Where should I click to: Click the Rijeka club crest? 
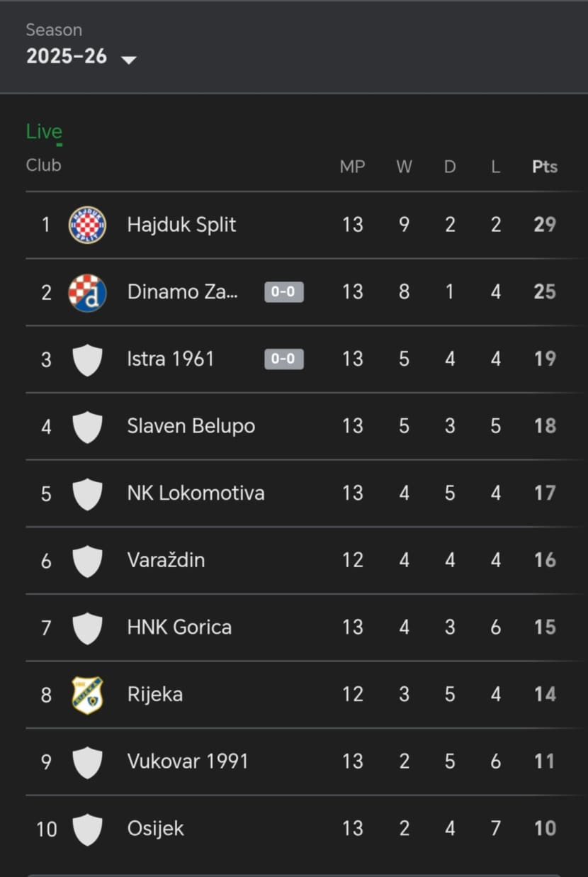[87, 695]
